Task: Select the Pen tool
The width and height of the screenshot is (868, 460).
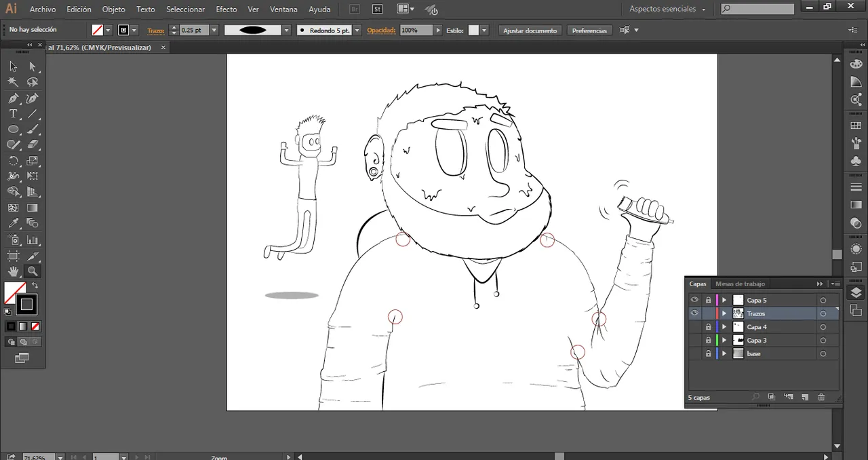Action: 13,98
